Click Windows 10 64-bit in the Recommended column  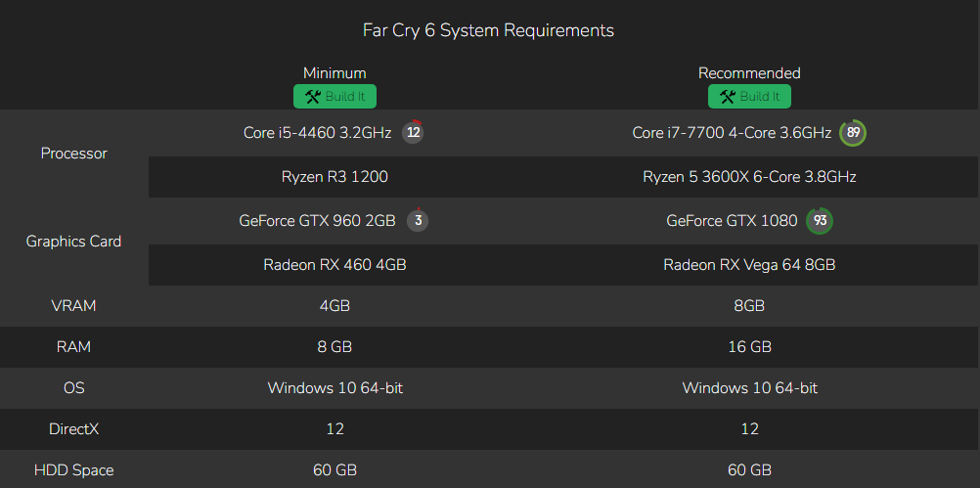[749, 388]
